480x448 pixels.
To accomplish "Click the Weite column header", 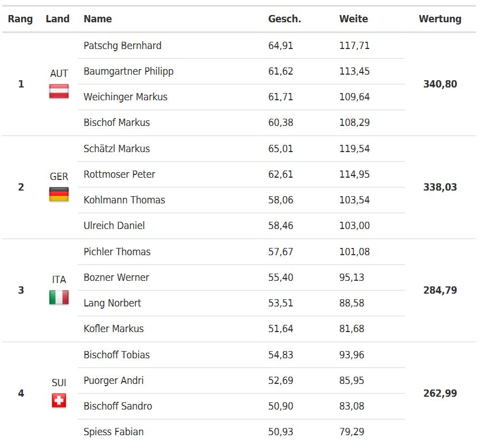I will tap(353, 19).
